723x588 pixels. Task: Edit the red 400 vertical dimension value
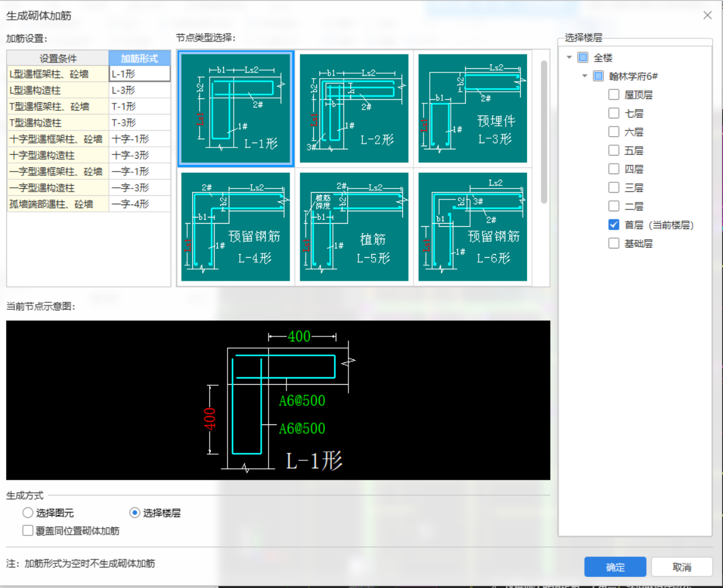coord(210,418)
